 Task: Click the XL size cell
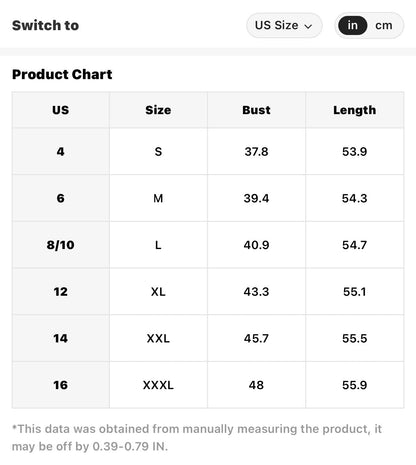[158, 292]
